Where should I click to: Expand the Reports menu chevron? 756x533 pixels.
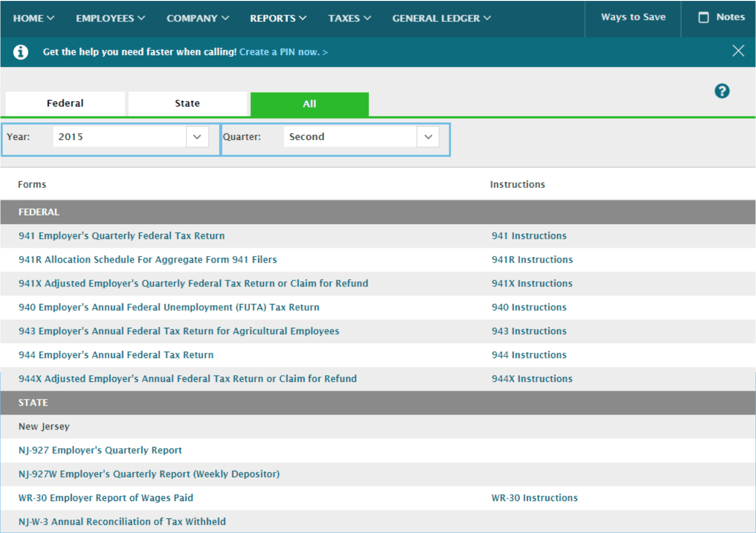point(303,18)
